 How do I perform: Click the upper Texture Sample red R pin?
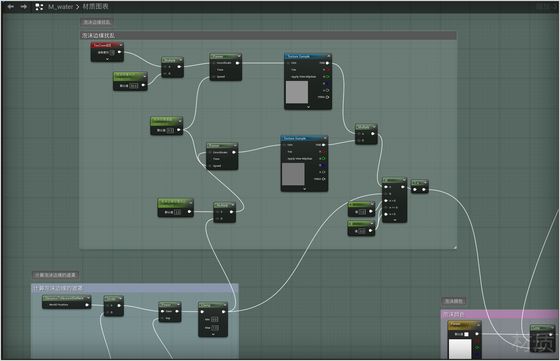[x=327, y=70]
